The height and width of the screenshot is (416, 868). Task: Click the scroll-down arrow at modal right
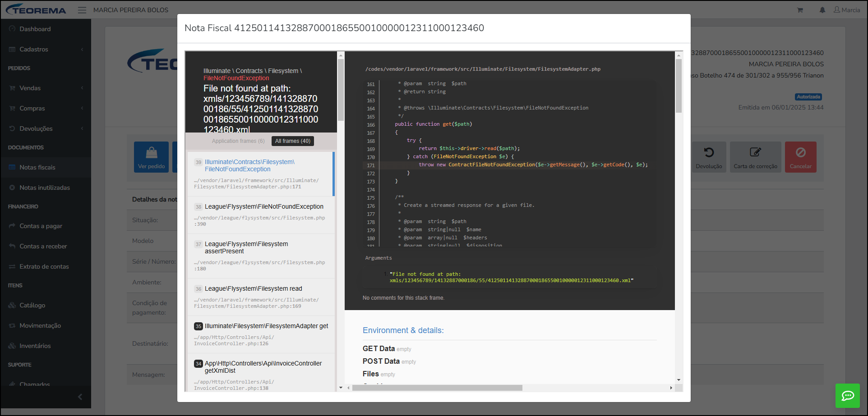point(679,380)
